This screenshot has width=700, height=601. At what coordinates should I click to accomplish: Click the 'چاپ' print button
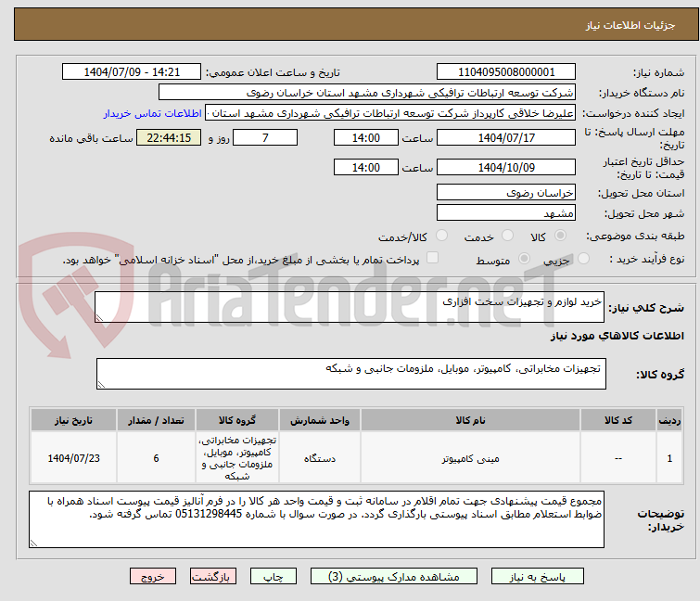pos(274,577)
